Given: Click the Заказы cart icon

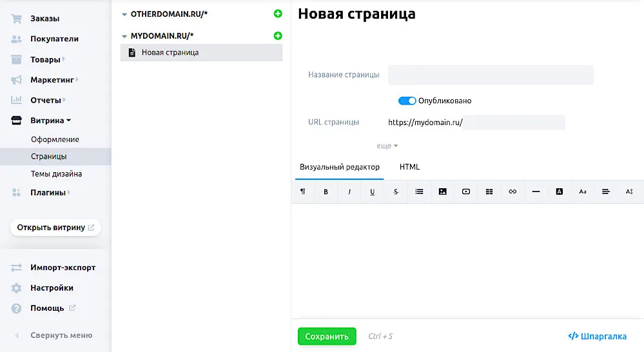Looking at the screenshot, I should (16, 19).
